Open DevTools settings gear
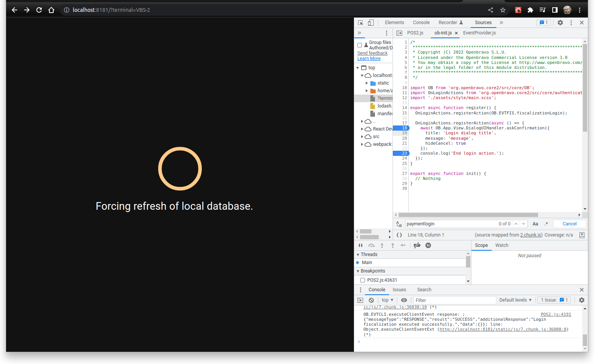 [x=560, y=23]
